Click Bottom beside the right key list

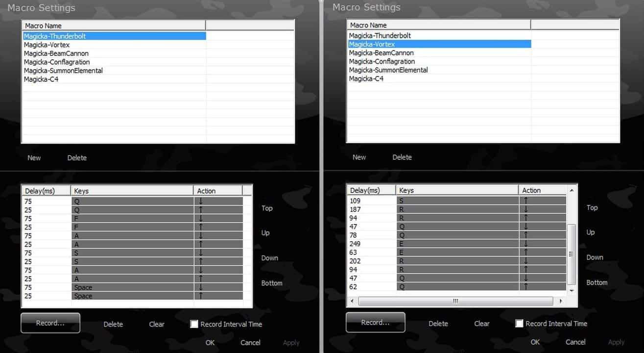point(596,282)
